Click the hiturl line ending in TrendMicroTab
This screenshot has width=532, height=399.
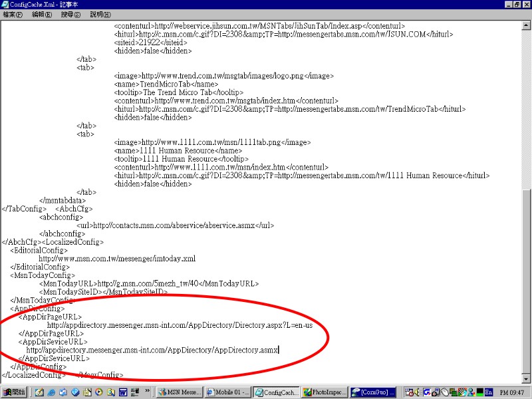tap(290, 109)
